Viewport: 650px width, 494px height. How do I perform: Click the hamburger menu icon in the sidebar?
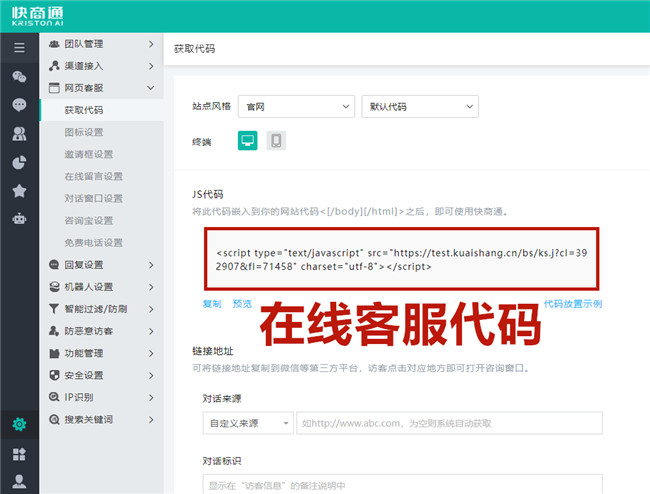(19, 47)
